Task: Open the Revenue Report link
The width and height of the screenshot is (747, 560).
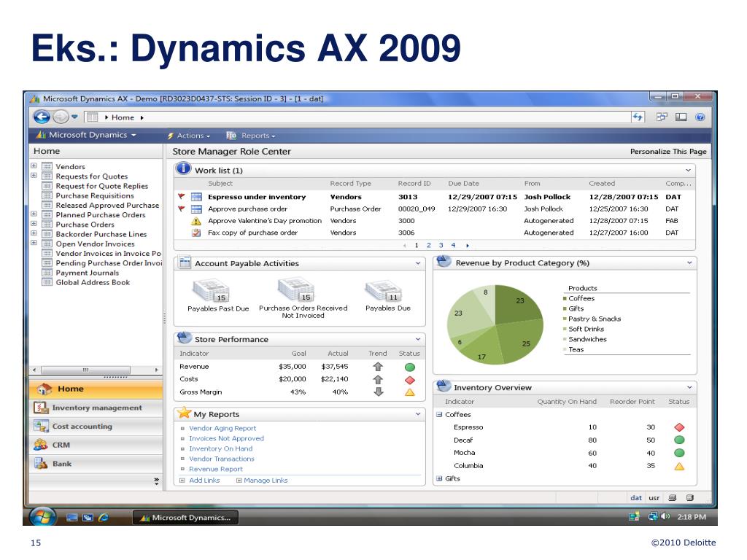Action: pos(216,470)
